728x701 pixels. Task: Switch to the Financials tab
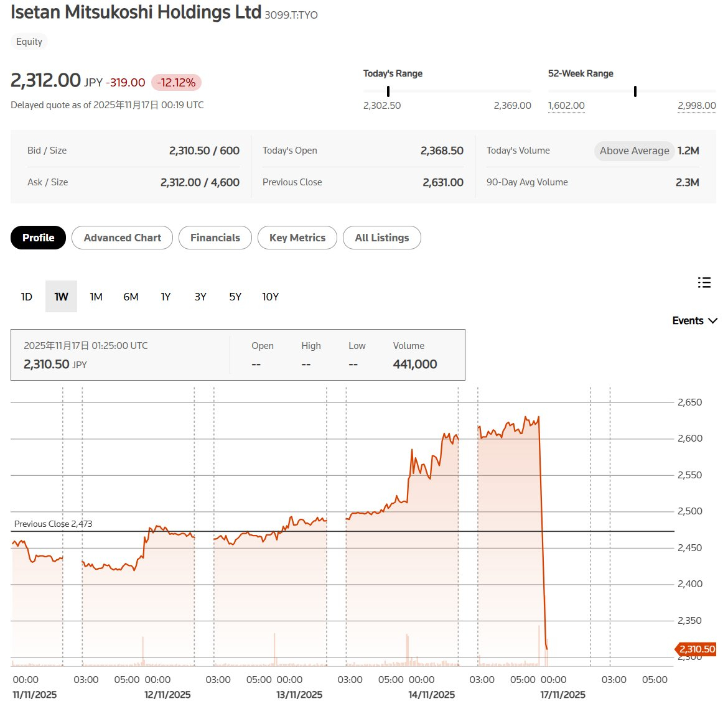(x=215, y=238)
